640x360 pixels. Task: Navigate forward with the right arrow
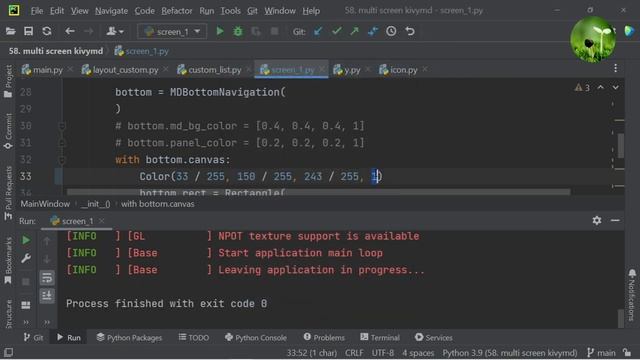click(x=88, y=31)
